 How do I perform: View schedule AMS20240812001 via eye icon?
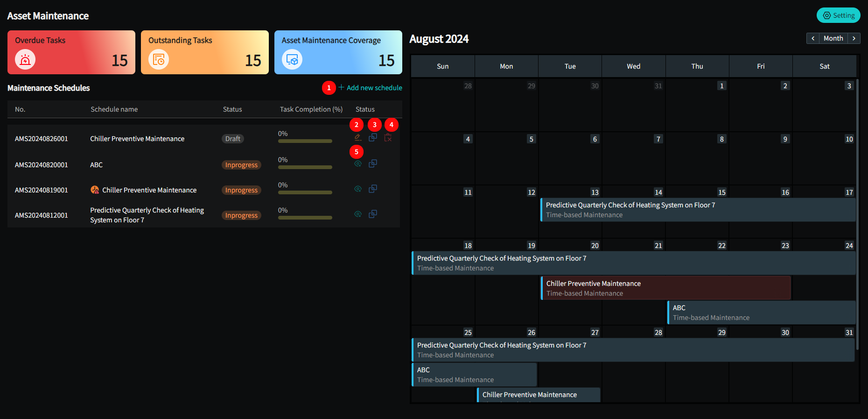358,214
